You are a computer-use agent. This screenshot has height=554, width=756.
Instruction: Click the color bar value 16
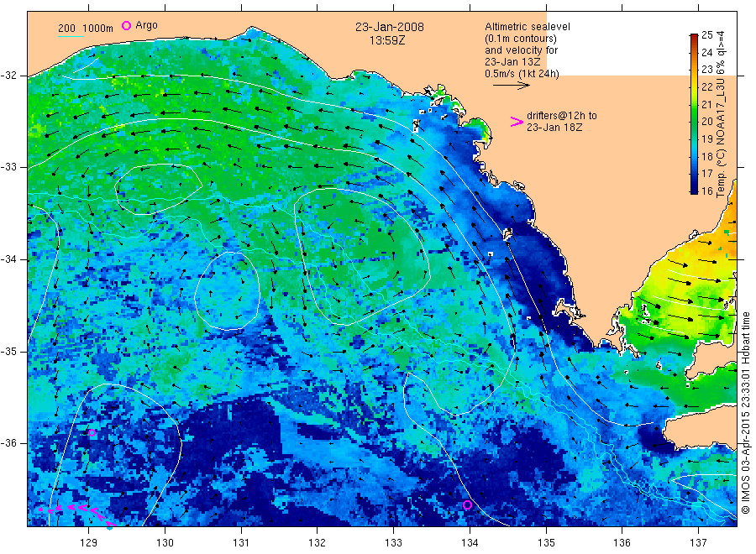click(706, 191)
